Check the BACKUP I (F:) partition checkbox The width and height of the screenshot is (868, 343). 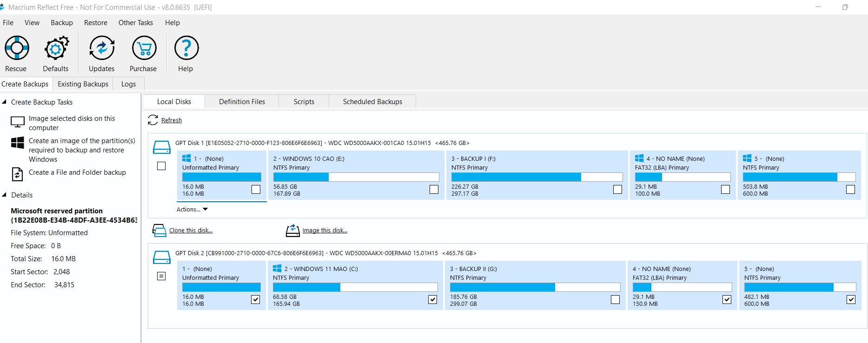pos(617,189)
